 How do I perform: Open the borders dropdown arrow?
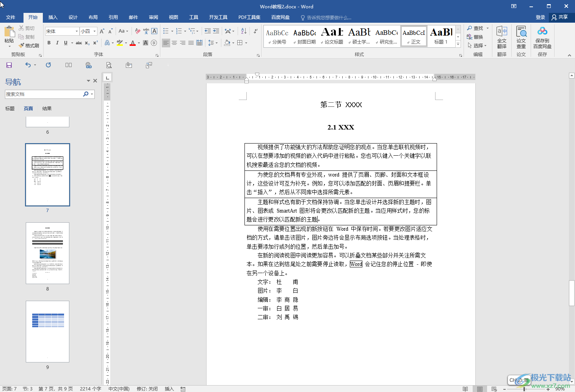[246, 43]
